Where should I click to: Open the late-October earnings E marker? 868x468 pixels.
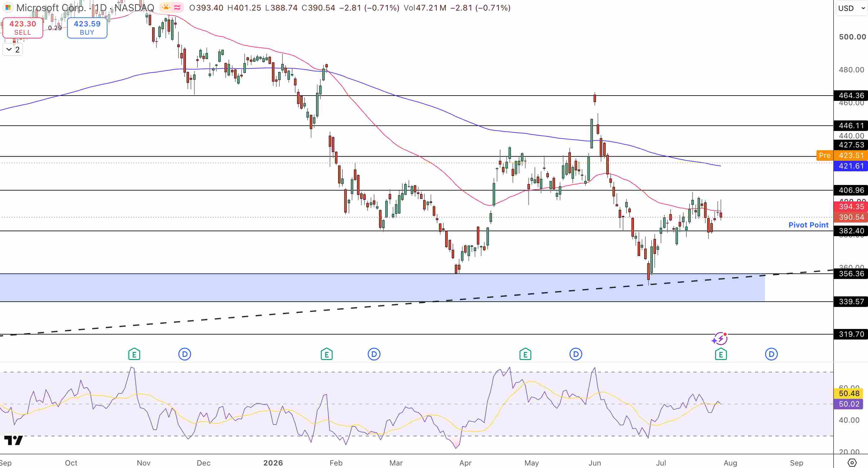click(x=134, y=354)
